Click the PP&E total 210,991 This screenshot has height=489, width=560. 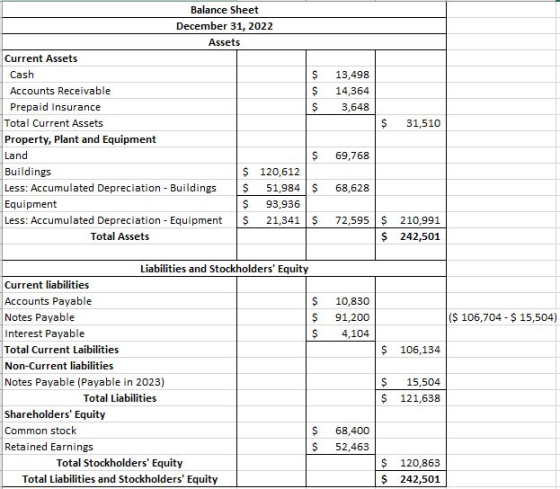pyautogui.click(x=420, y=220)
